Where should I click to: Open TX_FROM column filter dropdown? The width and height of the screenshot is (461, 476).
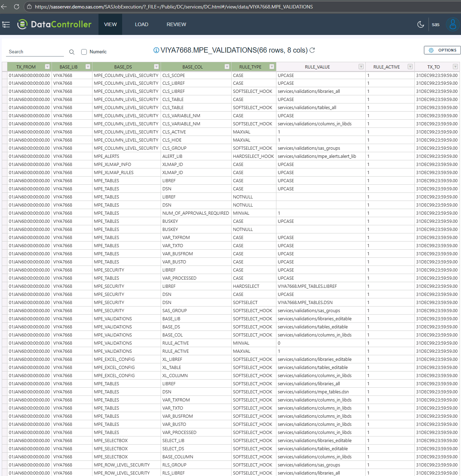click(x=47, y=67)
